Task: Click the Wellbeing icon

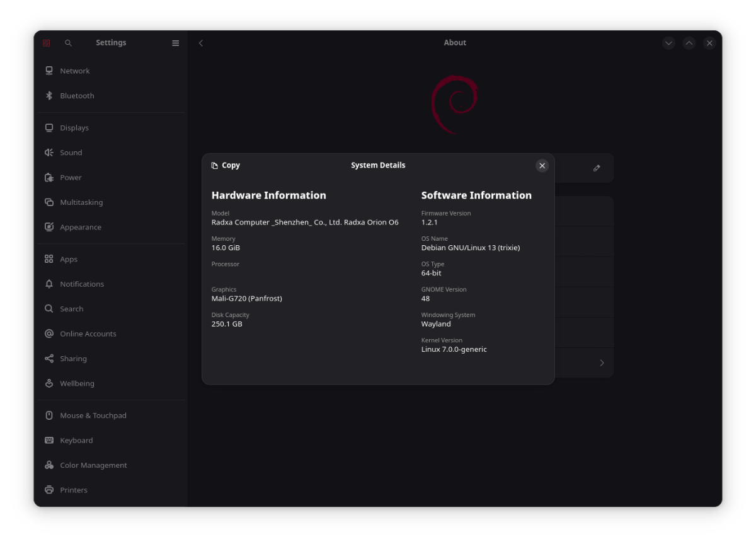Action: [x=49, y=383]
